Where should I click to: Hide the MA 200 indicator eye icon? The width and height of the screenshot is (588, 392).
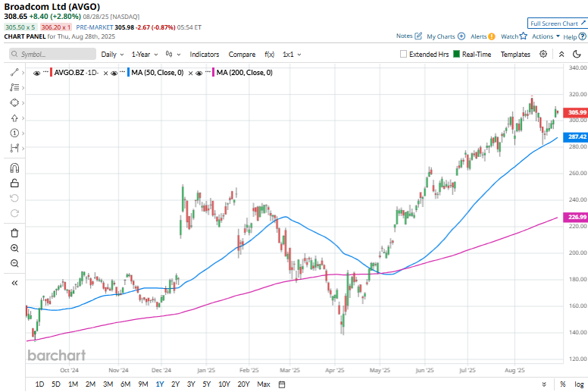pos(199,73)
